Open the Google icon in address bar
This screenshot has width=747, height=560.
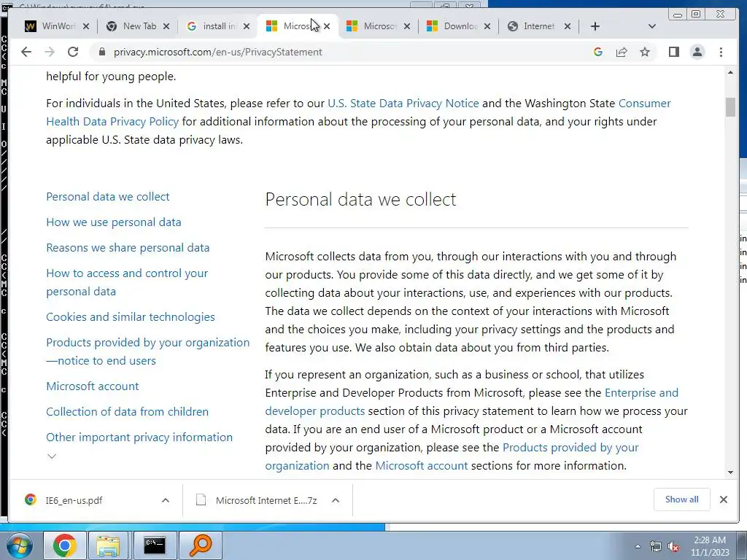[598, 52]
